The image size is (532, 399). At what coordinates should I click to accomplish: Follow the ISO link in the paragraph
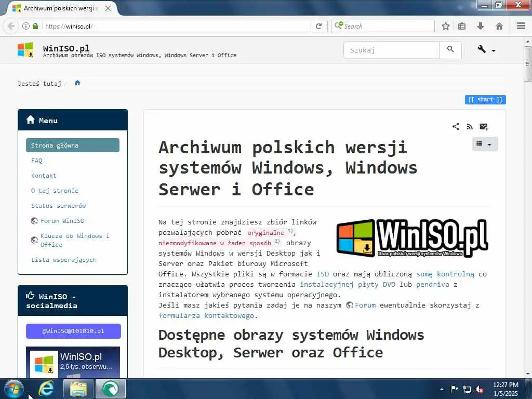tap(322, 274)
